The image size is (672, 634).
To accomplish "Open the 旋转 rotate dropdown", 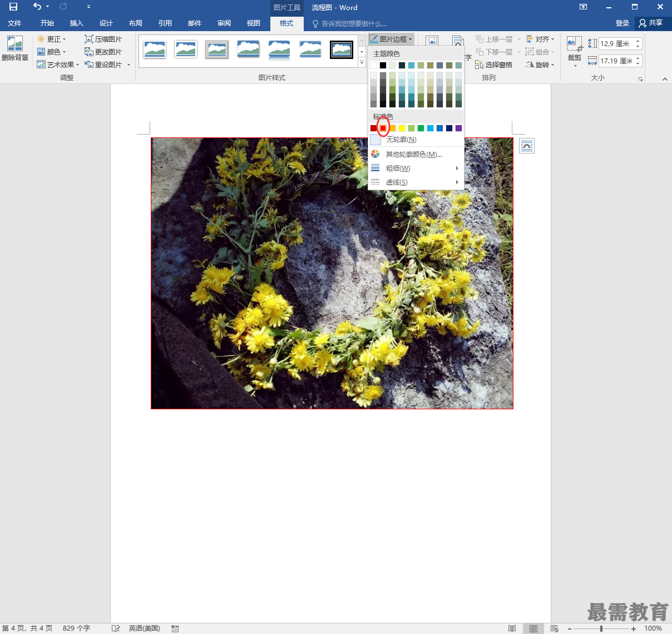I will coord(540,65).
